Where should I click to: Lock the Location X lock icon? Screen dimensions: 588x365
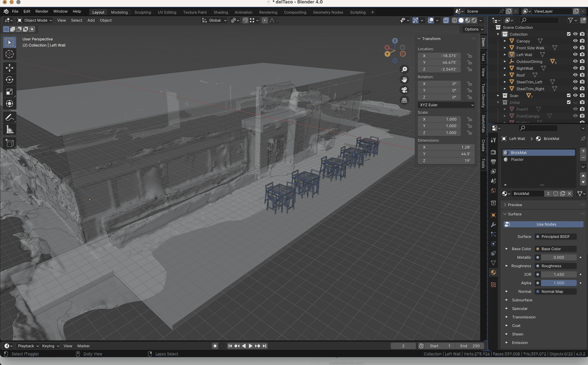point(469,56)
